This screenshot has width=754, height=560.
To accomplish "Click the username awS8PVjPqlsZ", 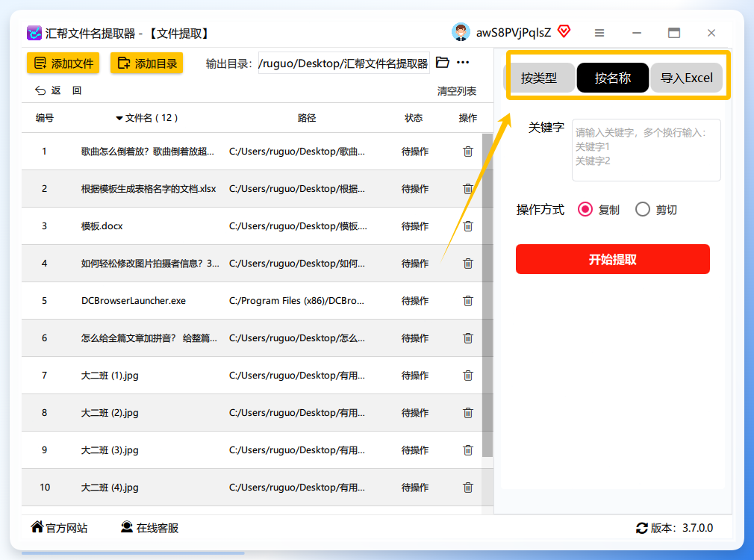I will (514, 33).
